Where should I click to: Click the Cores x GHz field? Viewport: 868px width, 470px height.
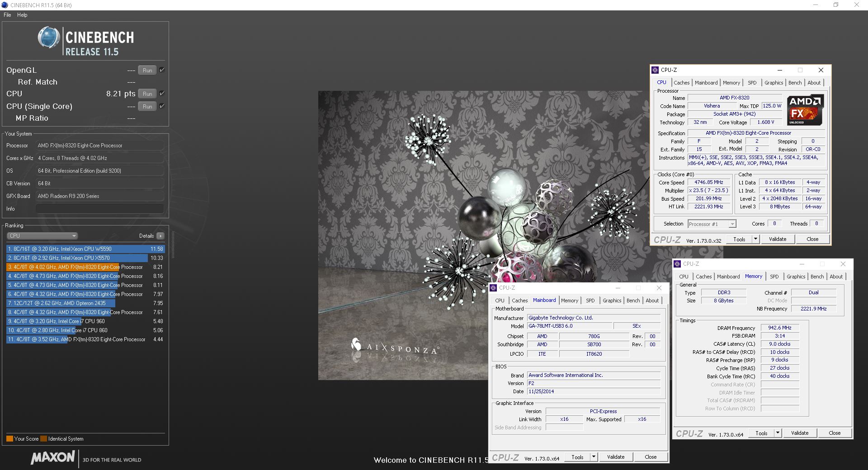(x=99, y=158)
